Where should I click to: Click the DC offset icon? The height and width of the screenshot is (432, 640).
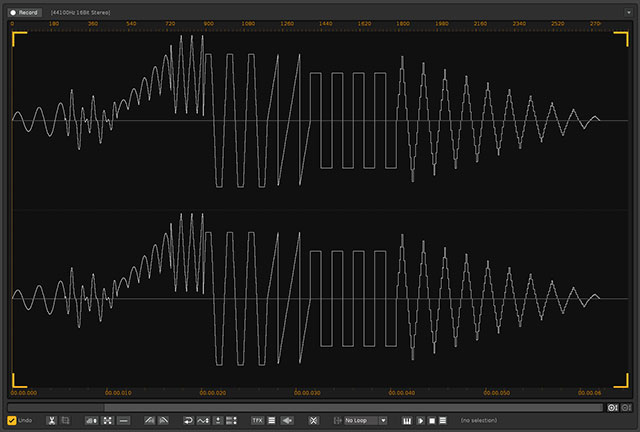point(218,420)
